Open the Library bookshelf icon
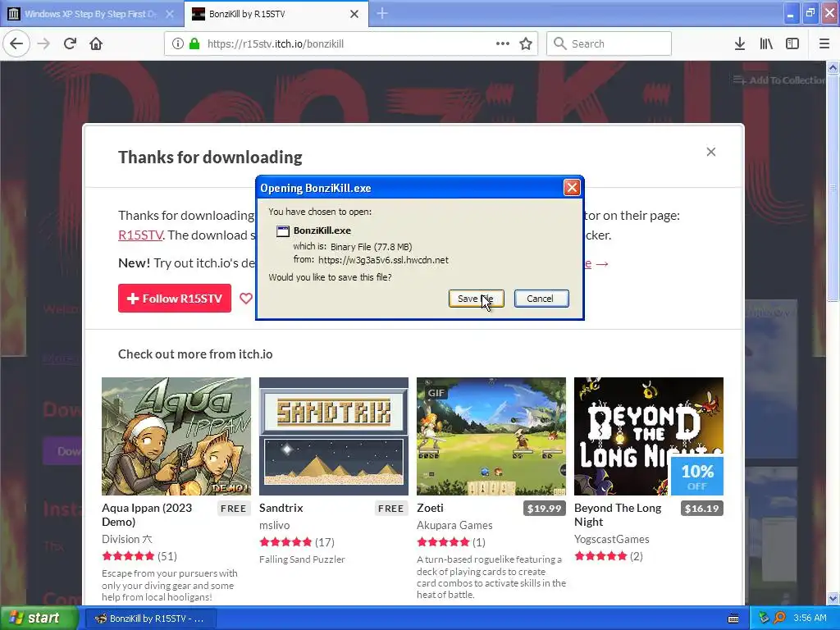 point(766,44)
